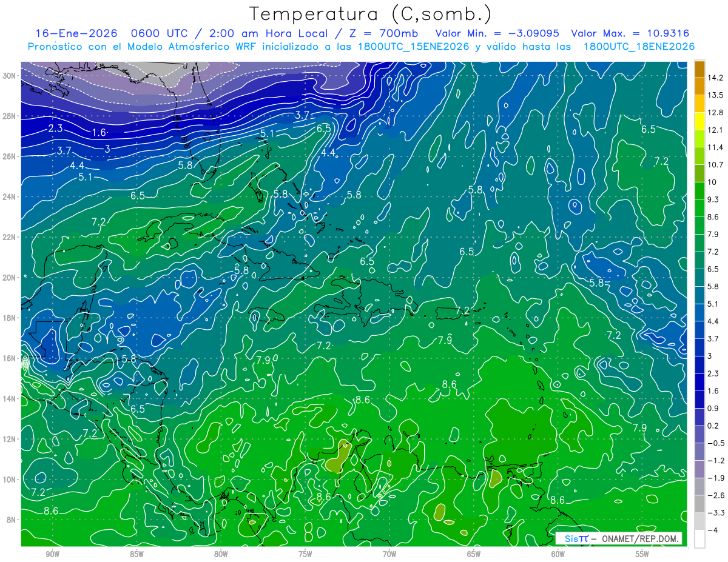The image size is (728, 562).
Task: Click "Valor Min. = -3.09095" text
Action: 497,34
